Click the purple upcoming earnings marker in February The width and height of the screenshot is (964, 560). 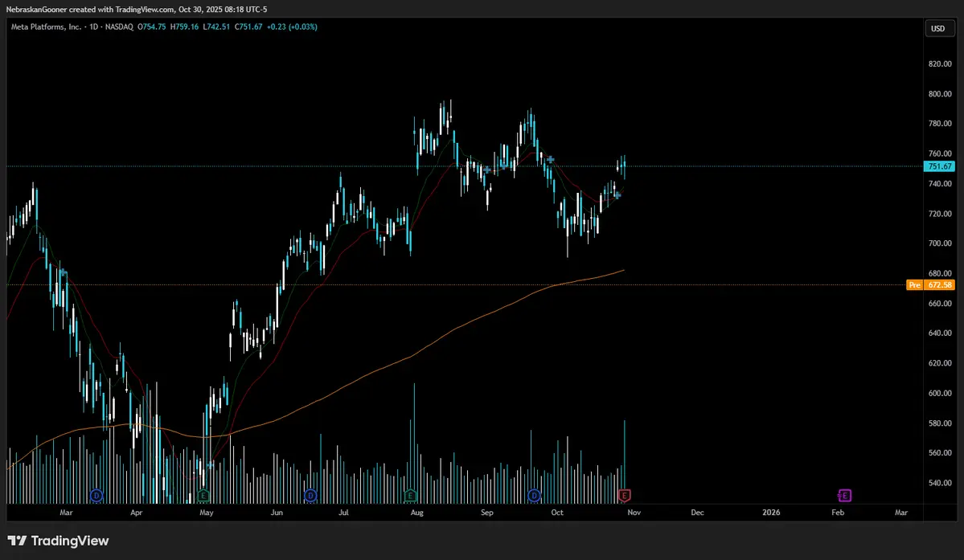845,496
